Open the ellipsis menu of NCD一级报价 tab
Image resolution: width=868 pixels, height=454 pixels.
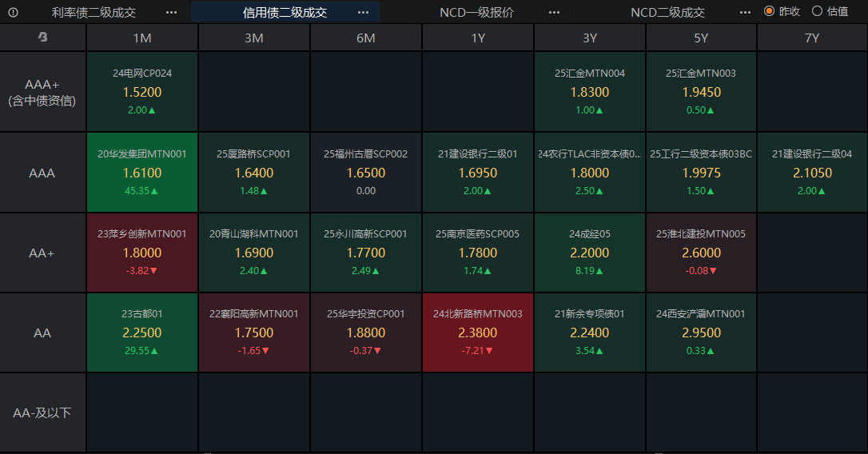[x=554, y=12]
